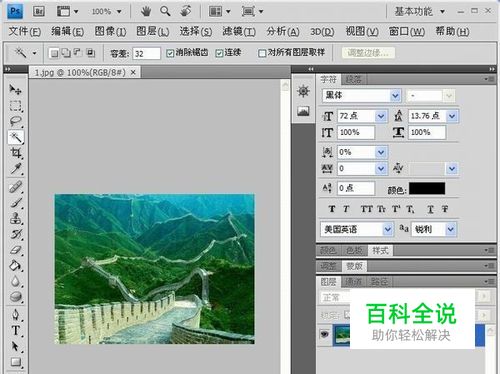Screen dimensions: 500x374
Task: Select the Clone Stamp tool
Action: (15, 219)
